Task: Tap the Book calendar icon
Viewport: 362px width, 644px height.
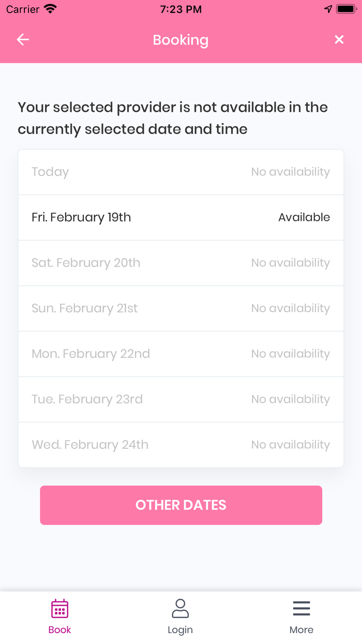Action: pyautogui.click(x=60, y=609)
